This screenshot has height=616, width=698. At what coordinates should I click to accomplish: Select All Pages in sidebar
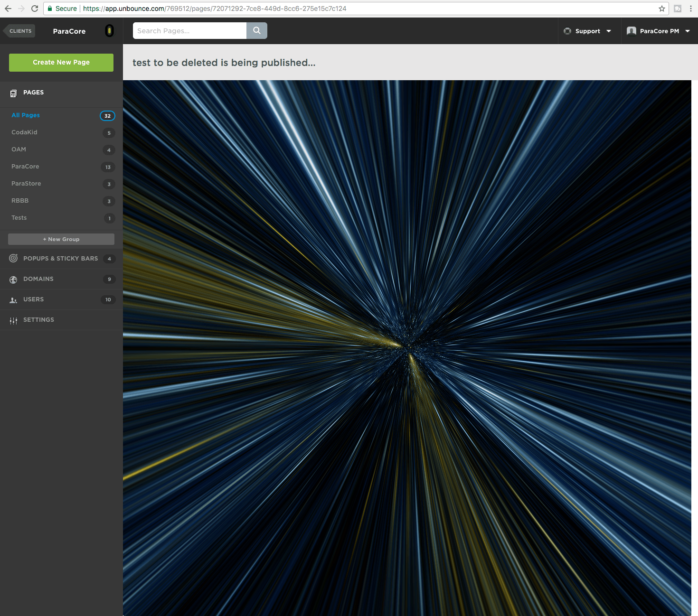tap(26, 115)
